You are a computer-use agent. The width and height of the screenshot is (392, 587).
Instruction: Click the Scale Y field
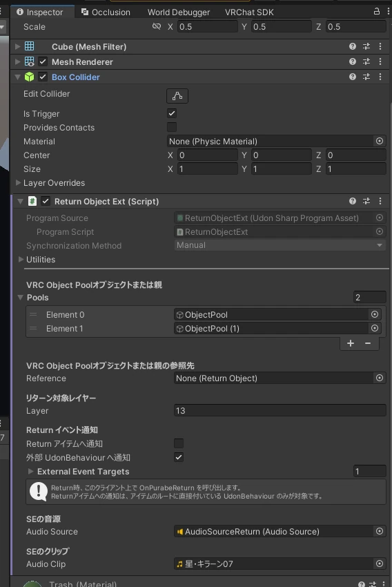pos(282,26)
